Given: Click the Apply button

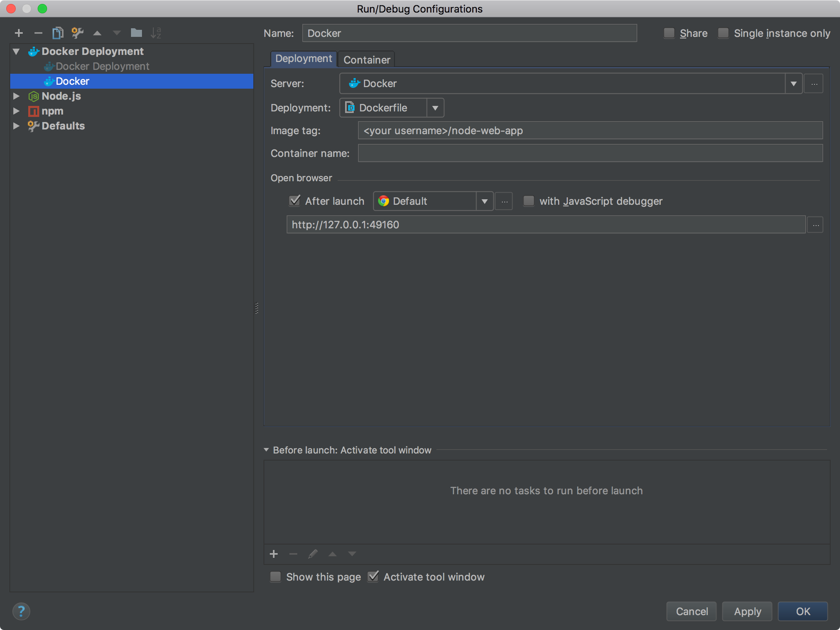Looking at the screenshot, I should (x=747, y=611).
